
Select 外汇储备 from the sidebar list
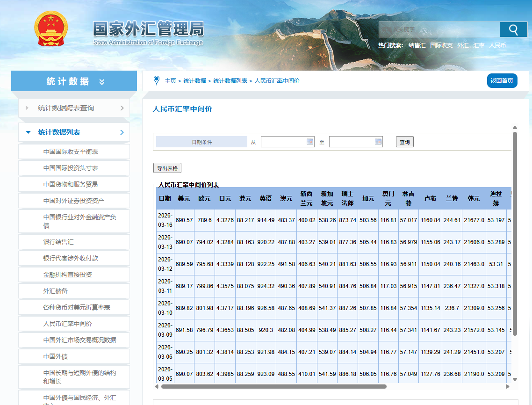click(55, 291)
